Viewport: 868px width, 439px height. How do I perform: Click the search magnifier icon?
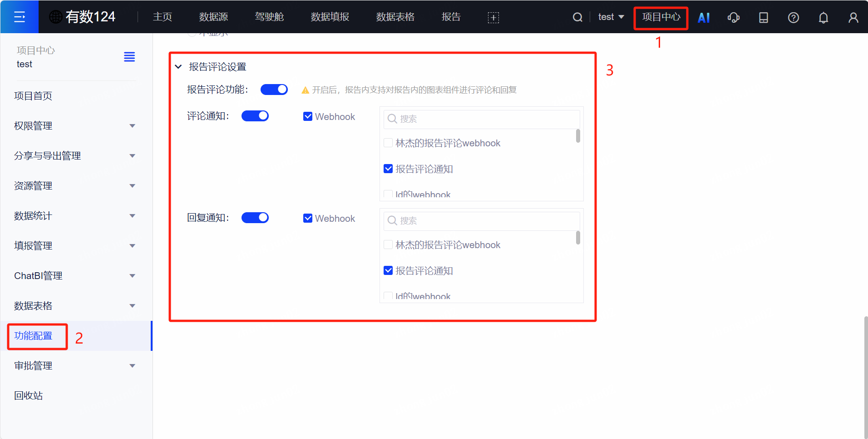pos(577,17)
